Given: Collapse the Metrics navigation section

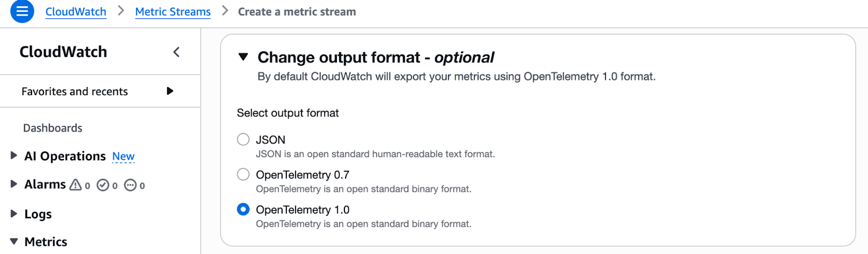Looking at the screenshot, I should pyautogui.click(x=14, y=242).
